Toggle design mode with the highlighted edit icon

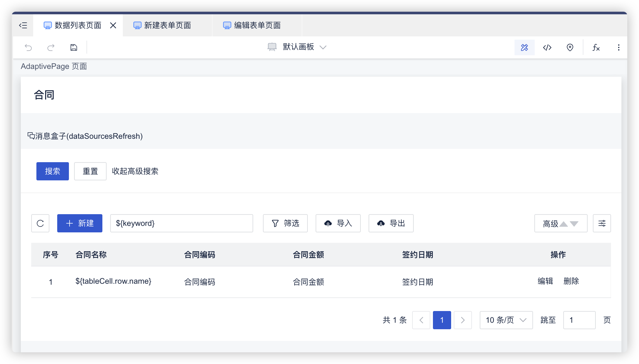tap(524, 47)
